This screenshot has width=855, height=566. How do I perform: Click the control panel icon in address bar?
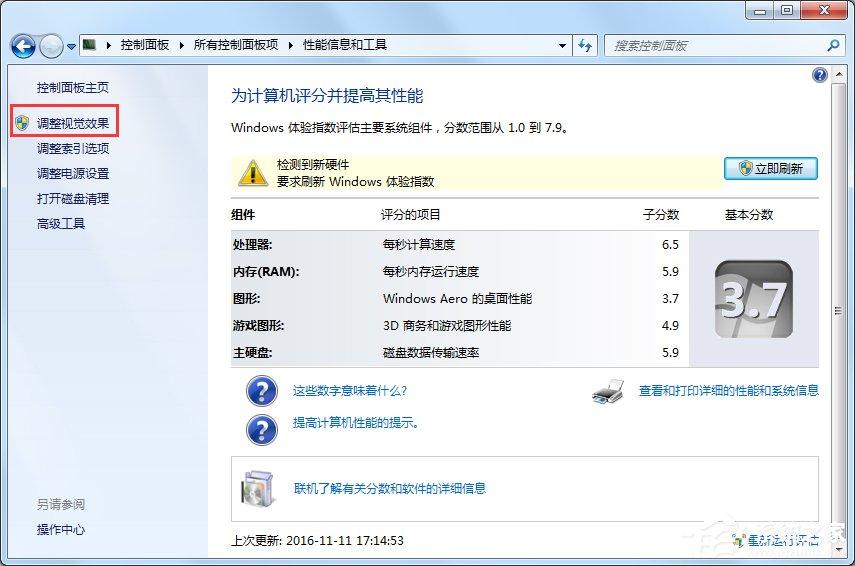click(x=89, y=45)
